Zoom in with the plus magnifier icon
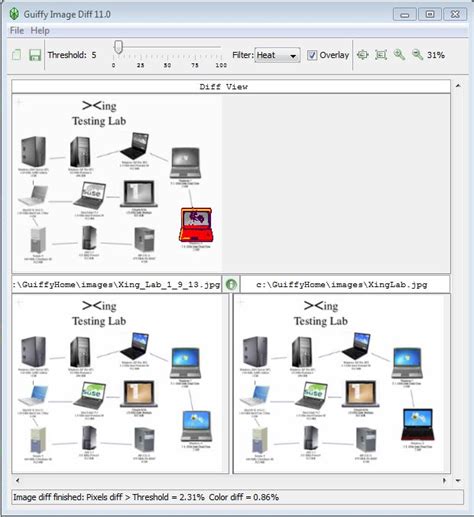 pyautogui.click(x=399, y=55)
